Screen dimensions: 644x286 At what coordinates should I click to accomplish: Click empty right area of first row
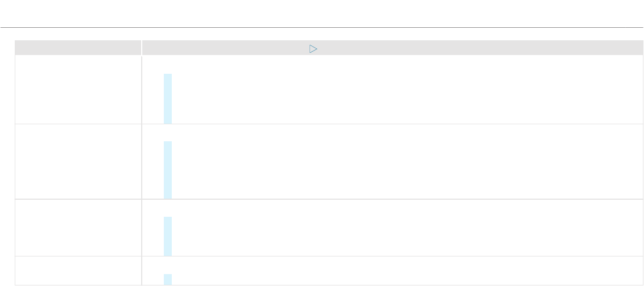(x=406, y=90)
